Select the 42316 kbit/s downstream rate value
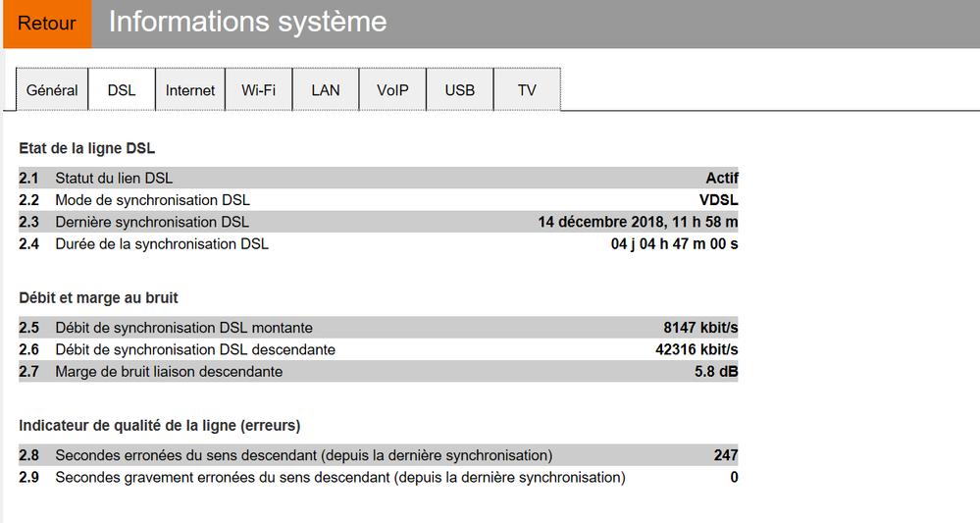 click(696, 349)
